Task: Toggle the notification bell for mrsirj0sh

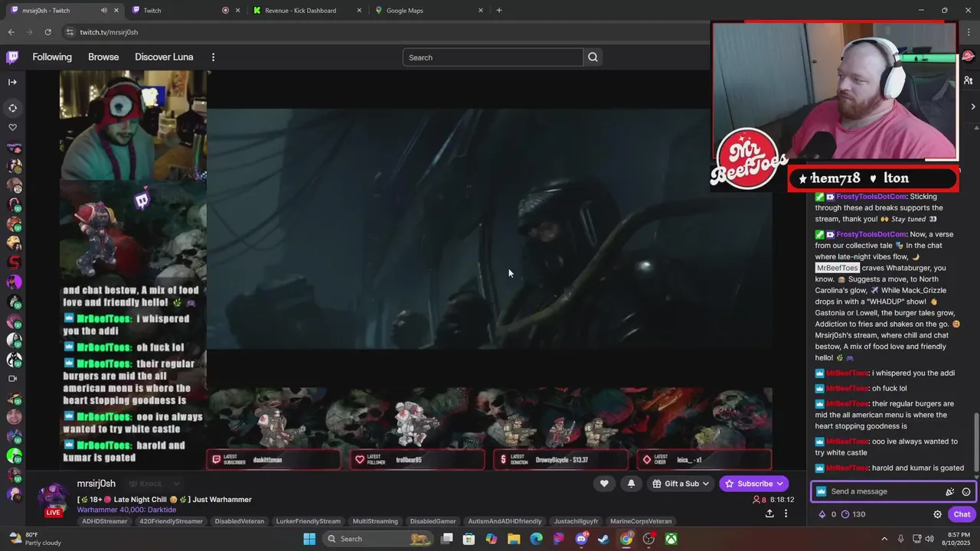Action: (631, 484)
